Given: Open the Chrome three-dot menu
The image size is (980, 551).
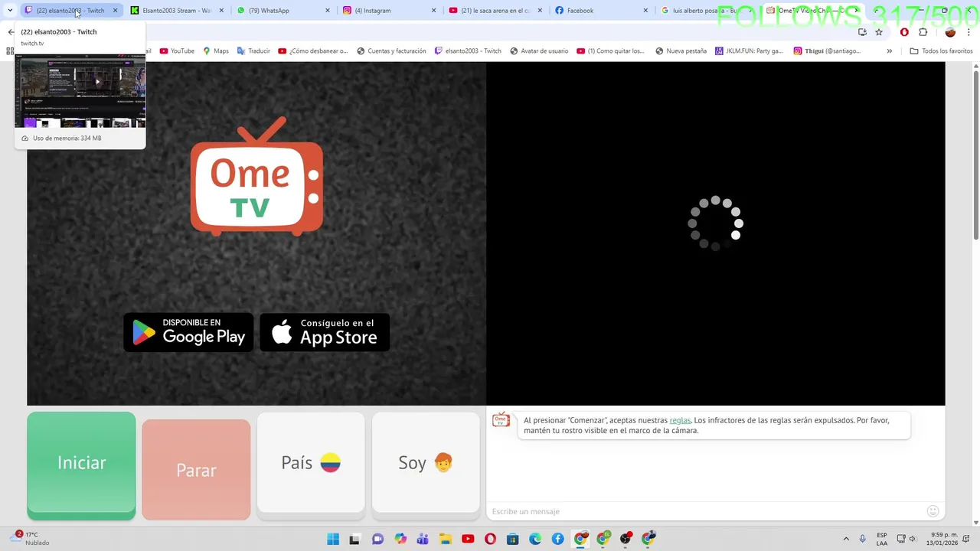Looking at the screenshot, I should [969, 32].
